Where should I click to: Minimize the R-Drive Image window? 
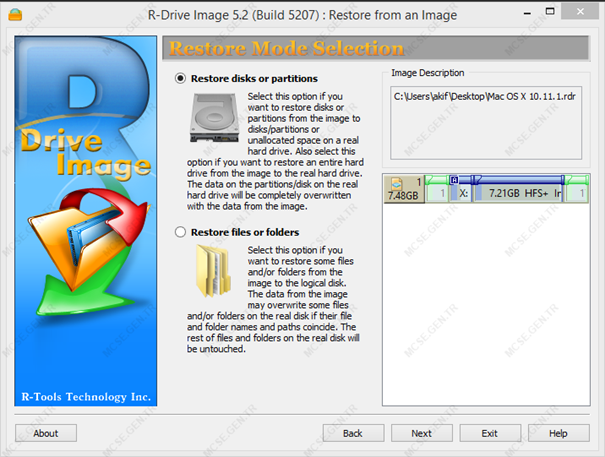pos(527,14)
